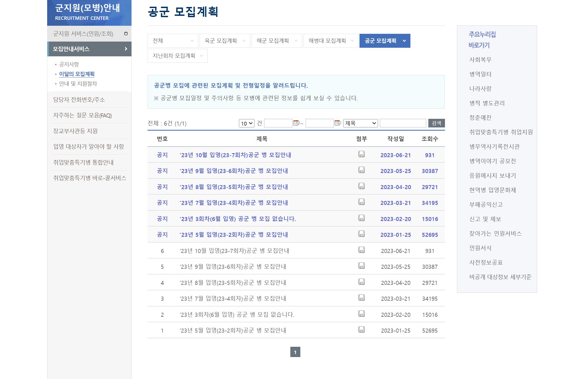Download attachment in row number 2

(x=361, y=314)
